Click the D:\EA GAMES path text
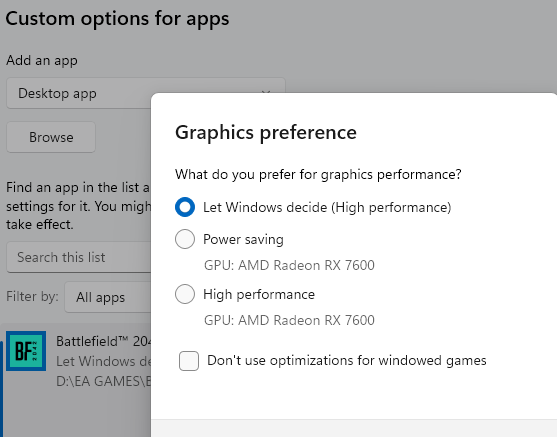The image size is (557, 437). click(103, 381)
